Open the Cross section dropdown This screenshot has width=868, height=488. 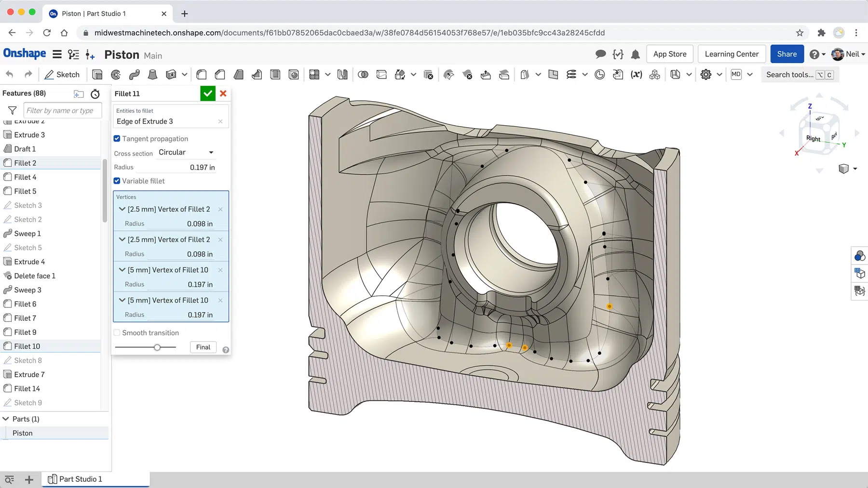pyautogui.click(x=186, y=152)
